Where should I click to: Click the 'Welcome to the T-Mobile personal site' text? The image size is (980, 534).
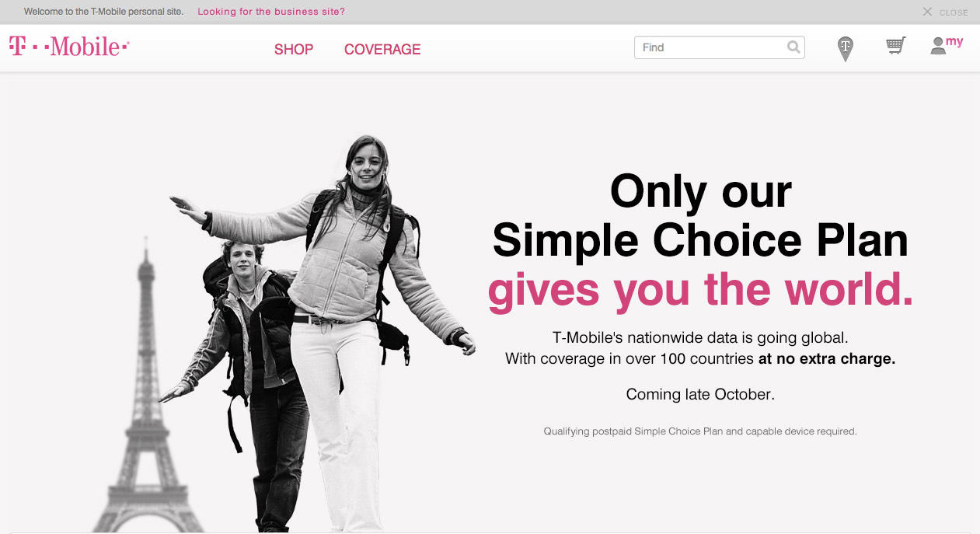tap(104, 12)
